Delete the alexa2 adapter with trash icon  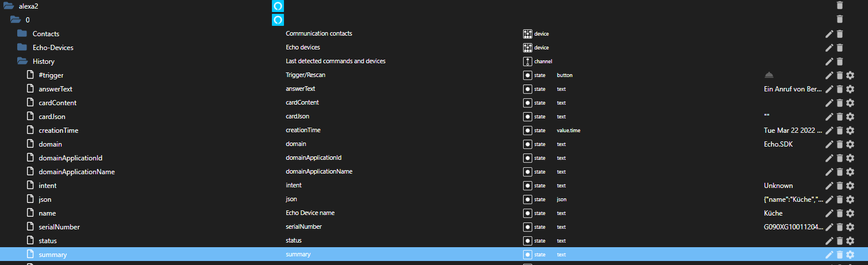pyautogui.click(x=840, y=6)
